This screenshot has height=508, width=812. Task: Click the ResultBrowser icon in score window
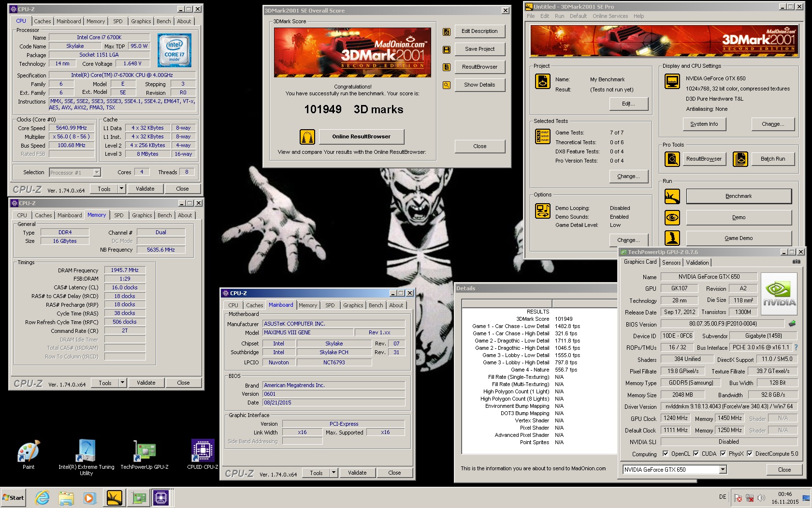447,67
